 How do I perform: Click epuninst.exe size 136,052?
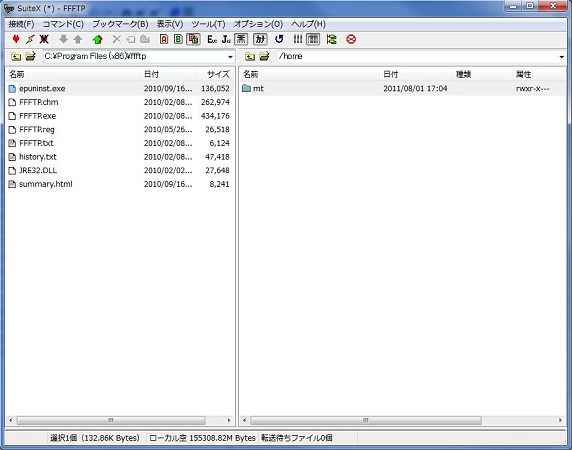pos(215,89)
